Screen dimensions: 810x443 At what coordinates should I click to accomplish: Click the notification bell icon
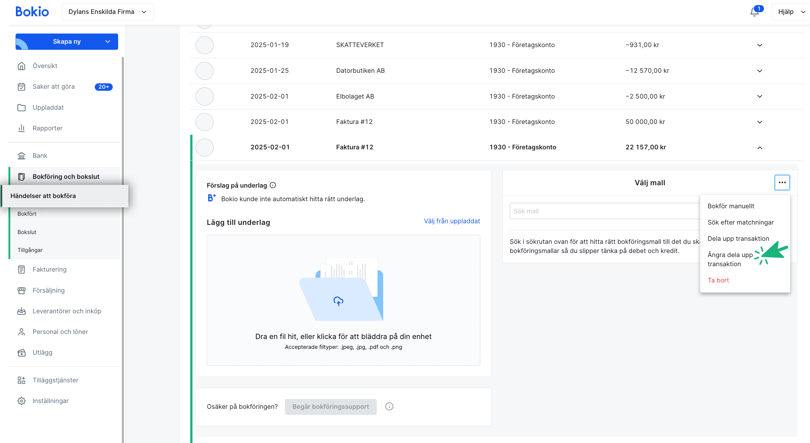click(x=755, y=12)
